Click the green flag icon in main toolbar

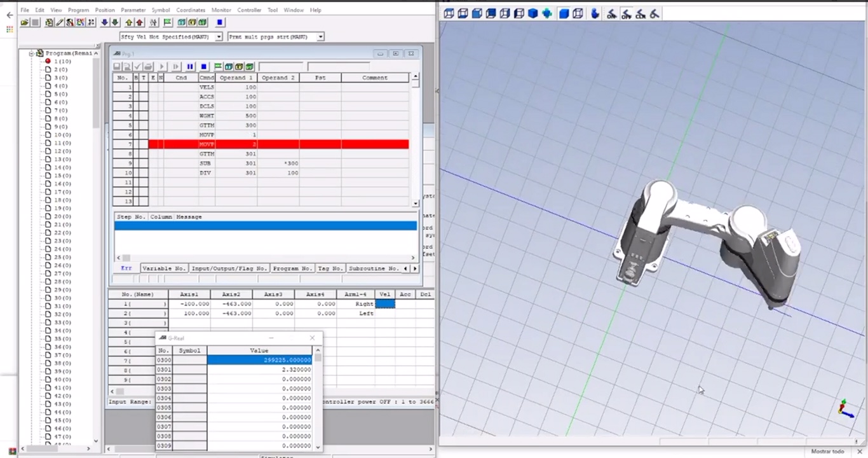167,22
